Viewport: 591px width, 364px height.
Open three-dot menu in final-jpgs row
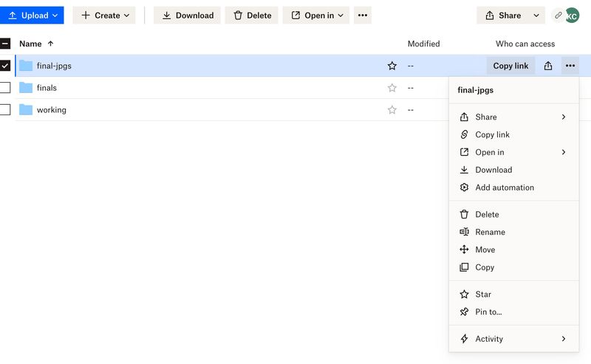(570, 66)
